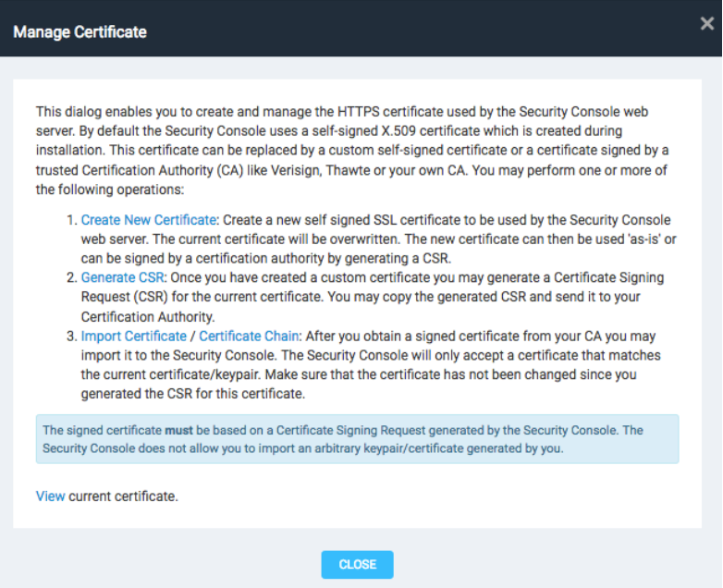Close the dialog with the X icon
Image resolution: width=723 pixels, height=588 pixels.
point(706,25)
